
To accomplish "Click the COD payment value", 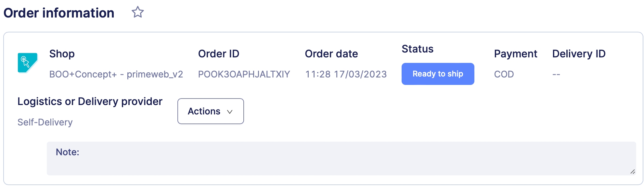I will click(504, 74).
